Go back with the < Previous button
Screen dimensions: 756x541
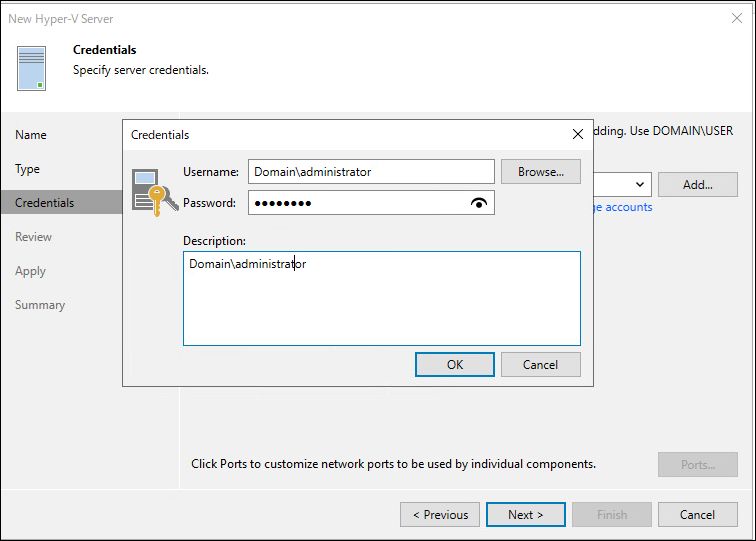point(439,515)
